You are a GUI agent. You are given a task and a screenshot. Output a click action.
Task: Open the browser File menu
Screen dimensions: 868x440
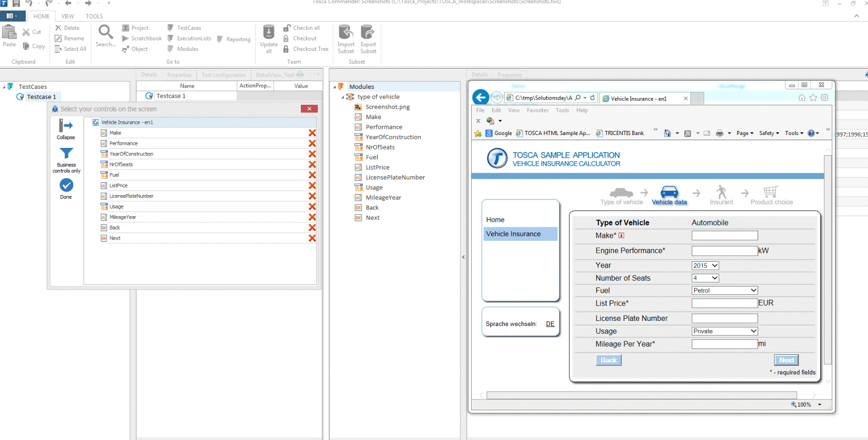point(480,110)
